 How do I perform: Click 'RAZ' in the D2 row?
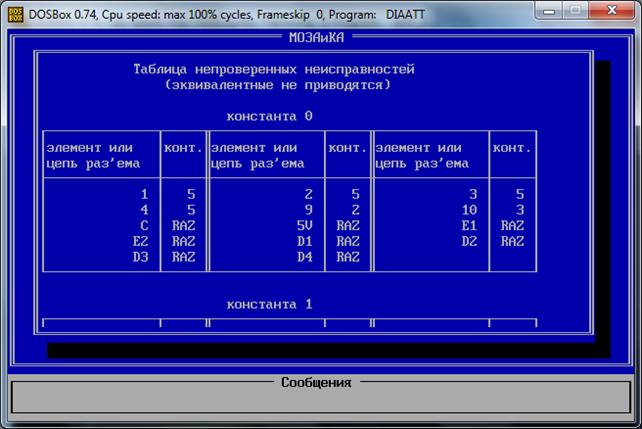(x=512, y=241)
